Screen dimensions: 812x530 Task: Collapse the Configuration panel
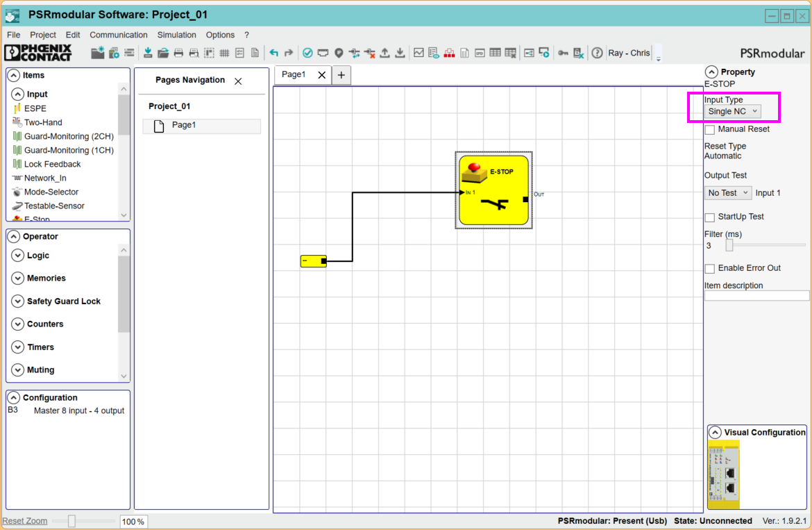pos(14,397)
